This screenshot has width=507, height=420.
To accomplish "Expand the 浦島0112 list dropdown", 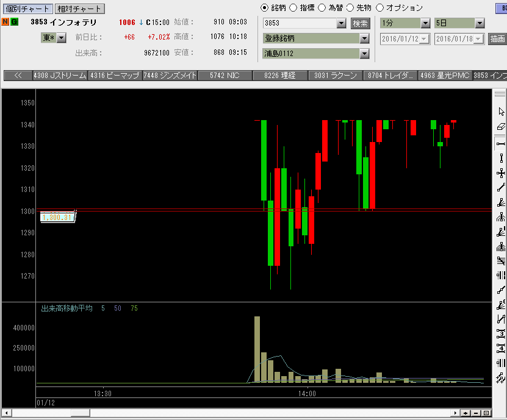I will [x=364, y=54].
